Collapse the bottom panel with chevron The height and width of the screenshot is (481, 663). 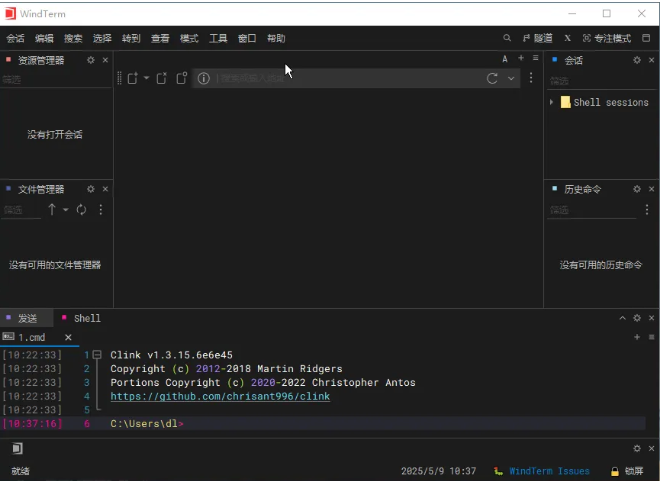pyautogui.click(x=622, y=318)
